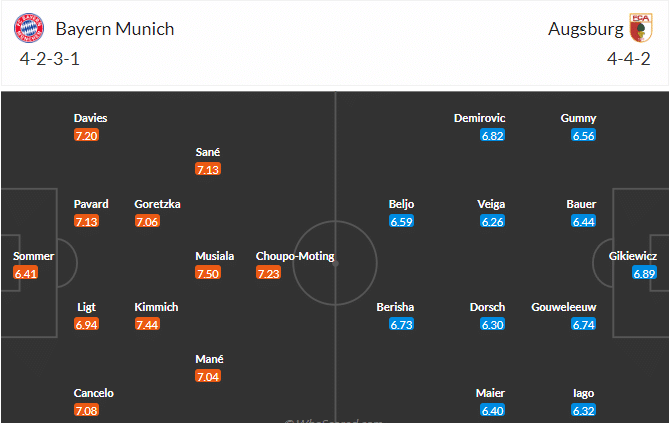Viewport: 670px width, 423px height.
Task: Click Sommer's 6.41 rating badge
Action: click(26, 273)
